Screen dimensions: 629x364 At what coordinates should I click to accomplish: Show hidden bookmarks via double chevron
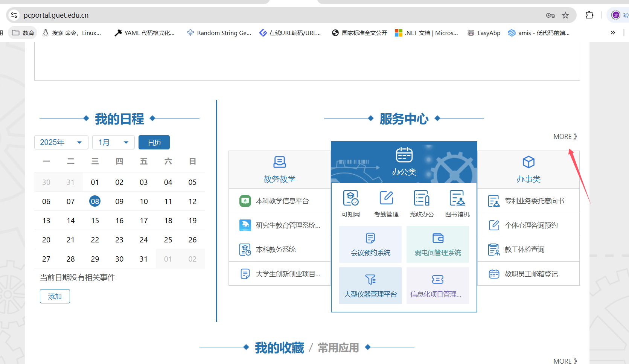click(613, 33)
